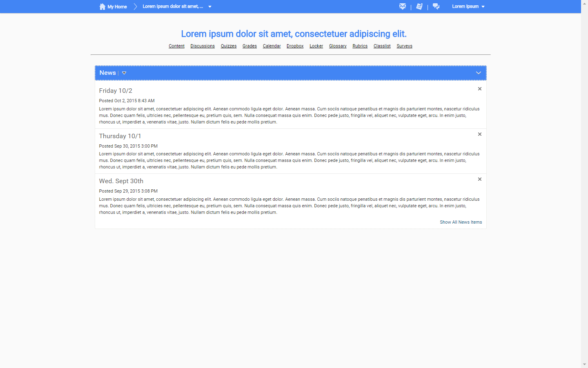Viewport: 588px width, 368px height.
Task: Dismiss the Wed. Sept 30th news item
Action: [480, 179]
